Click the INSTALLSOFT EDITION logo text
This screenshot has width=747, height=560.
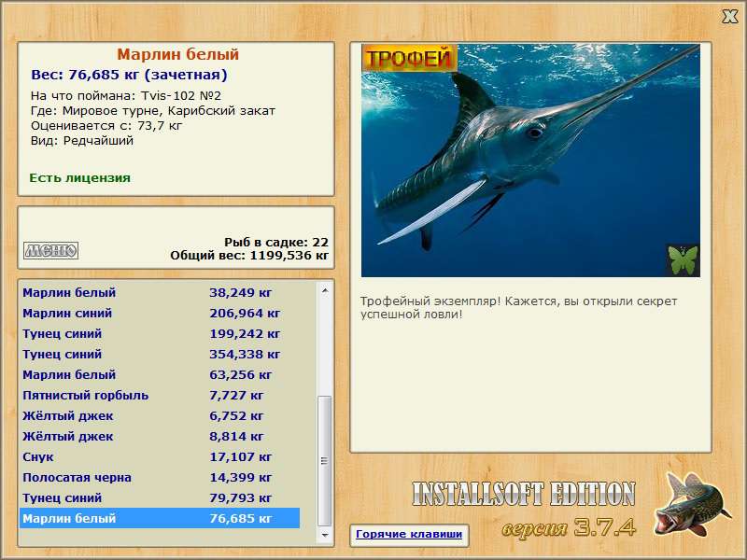coord(523,494)
